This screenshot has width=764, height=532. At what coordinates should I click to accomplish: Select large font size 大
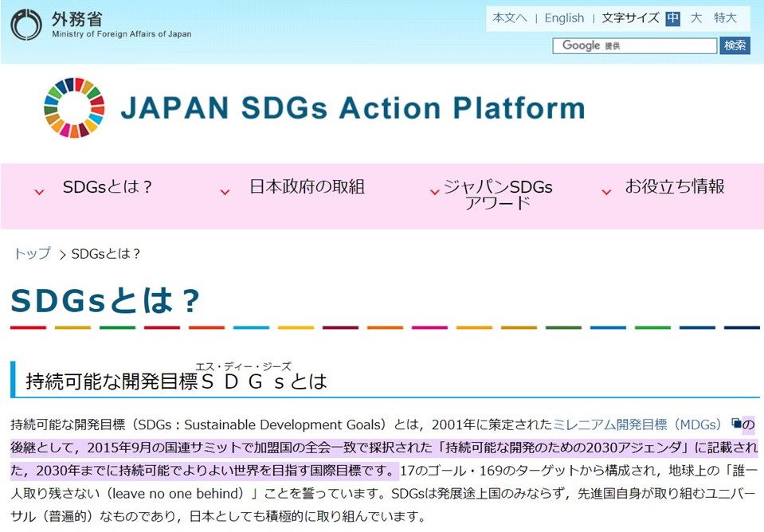pos(695,18)
